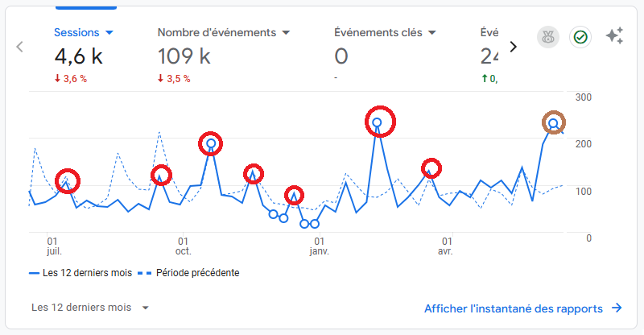
Task: Select the Nombre d'événements 109 k metric tab
Action: click(184, 56)
